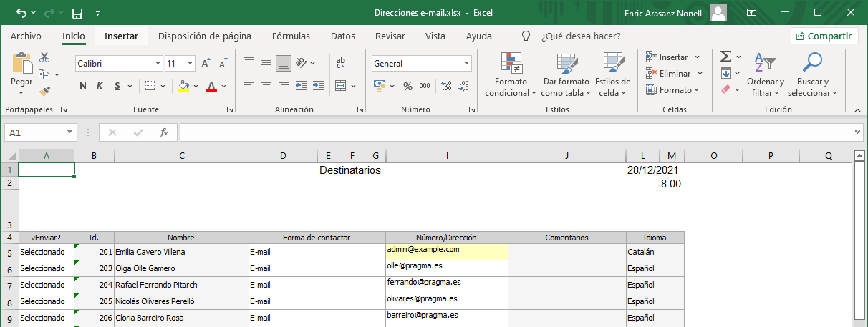Click the AutoSum sigma icon
This screenshot has height=327, width=868.
(725, 57)
